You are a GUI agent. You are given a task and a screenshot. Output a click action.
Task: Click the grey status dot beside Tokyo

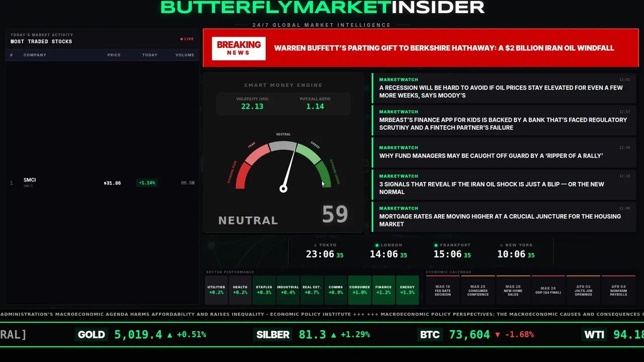[x=315, y=245]
